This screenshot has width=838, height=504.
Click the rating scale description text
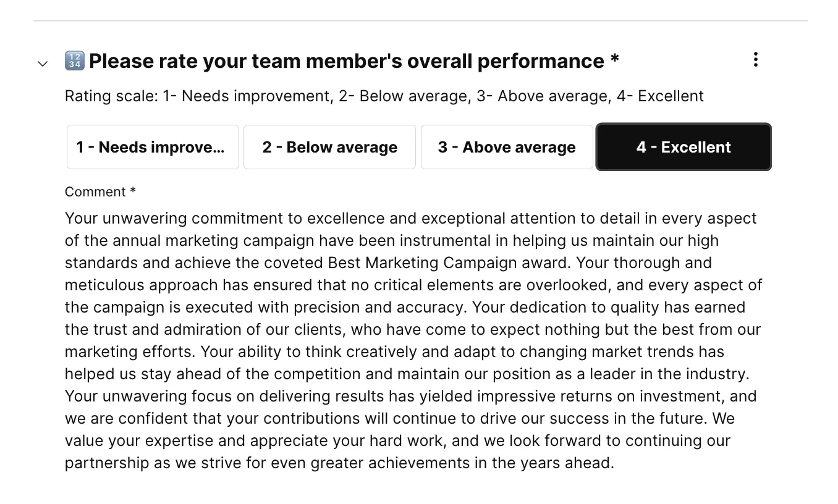384,96
